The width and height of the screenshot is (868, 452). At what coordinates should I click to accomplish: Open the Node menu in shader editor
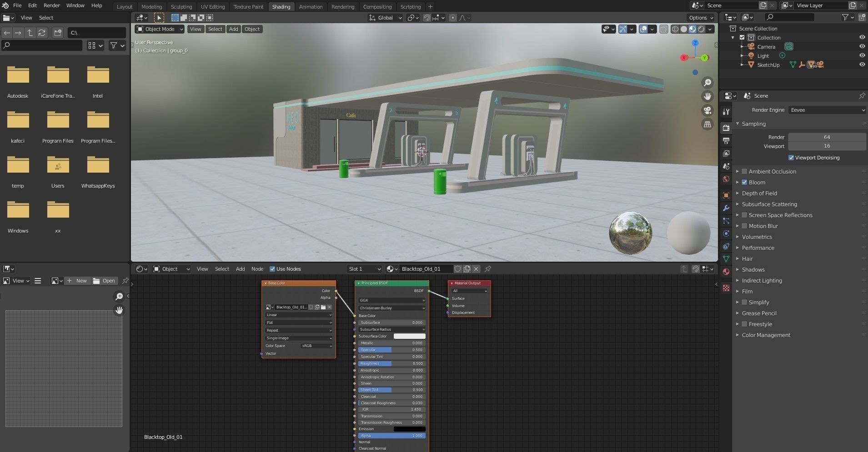click(x=257, y=269)
